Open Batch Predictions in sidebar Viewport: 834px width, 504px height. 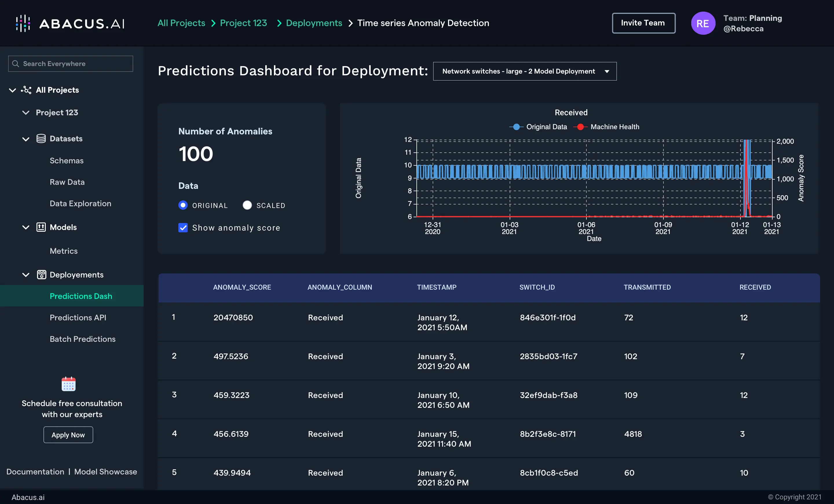[x=83, y=339]
